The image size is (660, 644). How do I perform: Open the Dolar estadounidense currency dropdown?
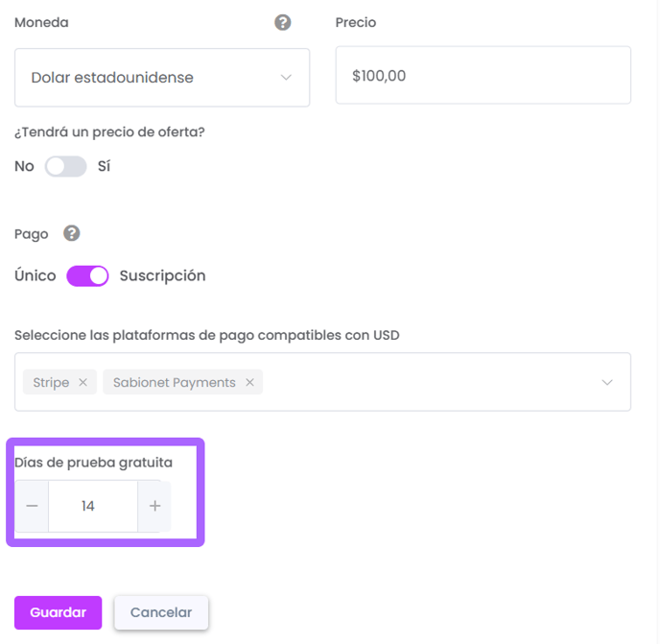162,78
